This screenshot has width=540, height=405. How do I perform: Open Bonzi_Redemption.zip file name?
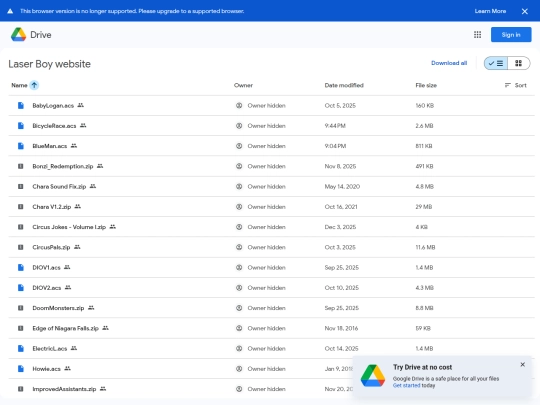tap(63, 166)
